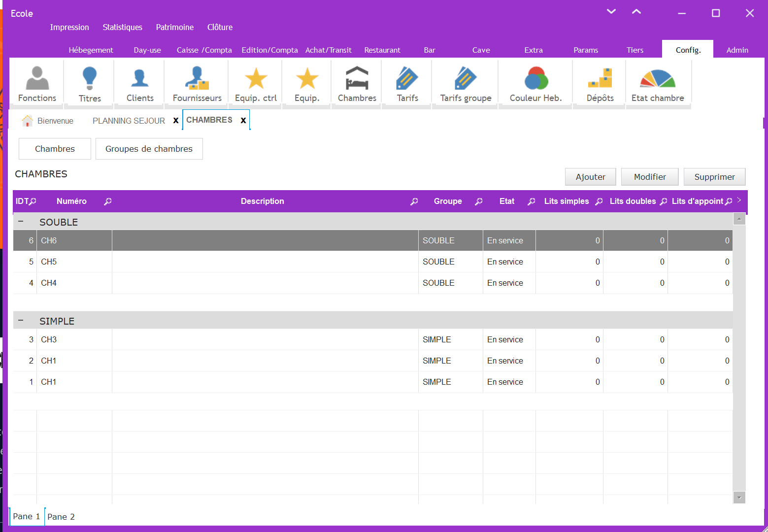Collapse the SIMPLE group
The image size is (768, 532).
click(21, 321)
